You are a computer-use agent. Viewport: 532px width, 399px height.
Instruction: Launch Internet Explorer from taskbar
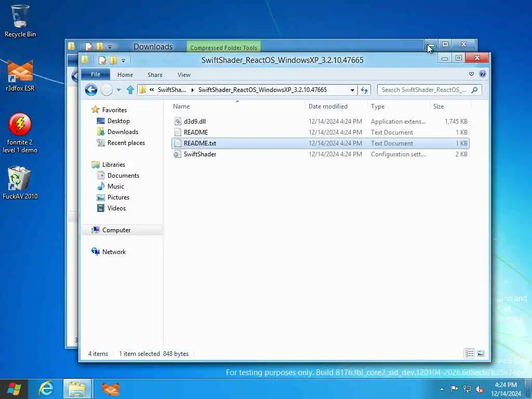click(x=46, y=389)
